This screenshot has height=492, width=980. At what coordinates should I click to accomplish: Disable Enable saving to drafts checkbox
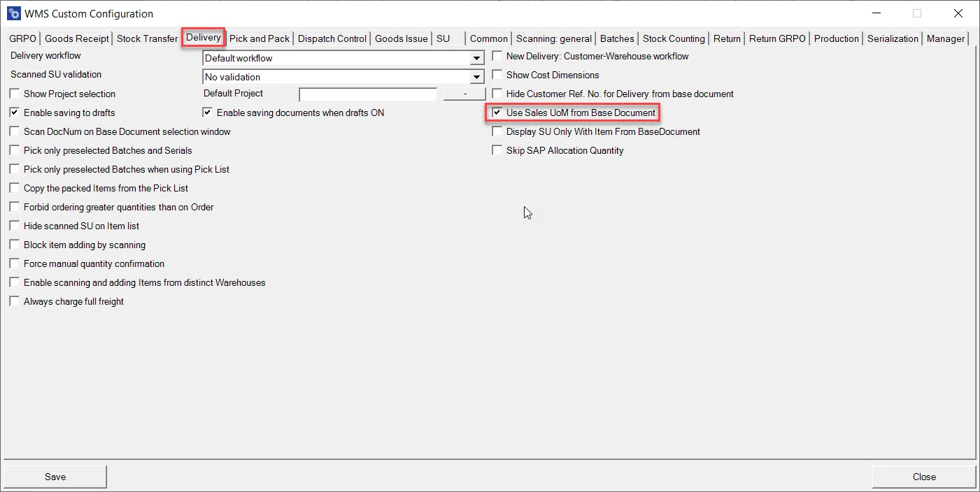(15, 113)
